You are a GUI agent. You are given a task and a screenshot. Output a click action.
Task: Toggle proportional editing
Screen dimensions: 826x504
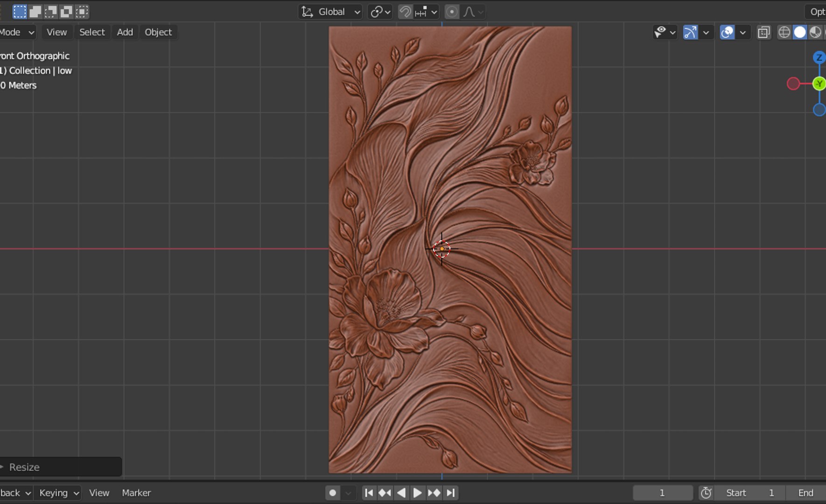click(452, 12)
